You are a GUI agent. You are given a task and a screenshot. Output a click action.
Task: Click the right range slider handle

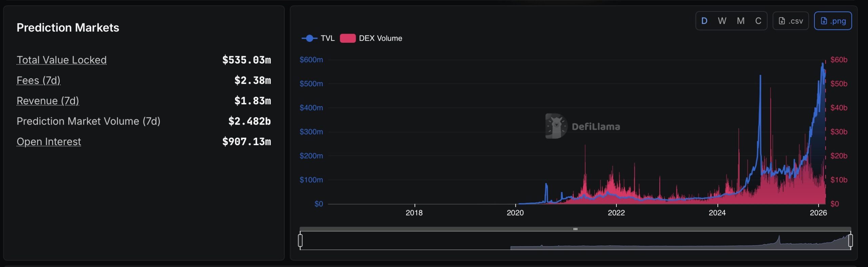850,241
